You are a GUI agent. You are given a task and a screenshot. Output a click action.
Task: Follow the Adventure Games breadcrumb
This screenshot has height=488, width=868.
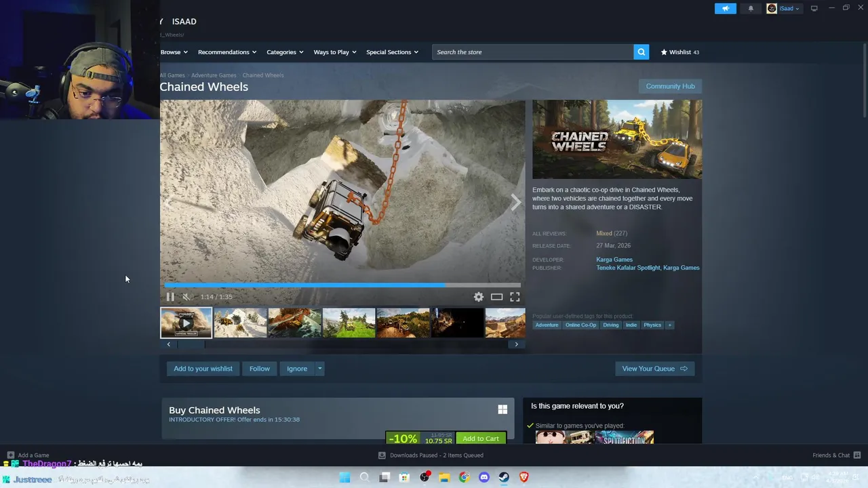pyautogui.click(x=214, y=75)
